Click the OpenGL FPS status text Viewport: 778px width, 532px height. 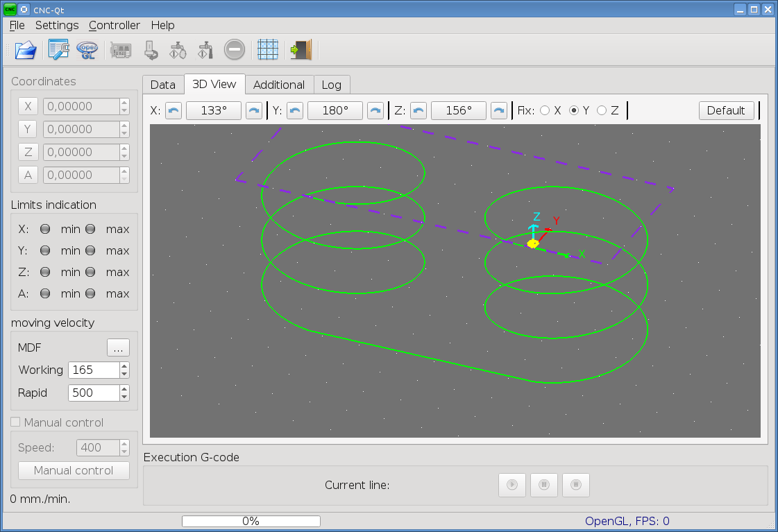tap(627, 521)
